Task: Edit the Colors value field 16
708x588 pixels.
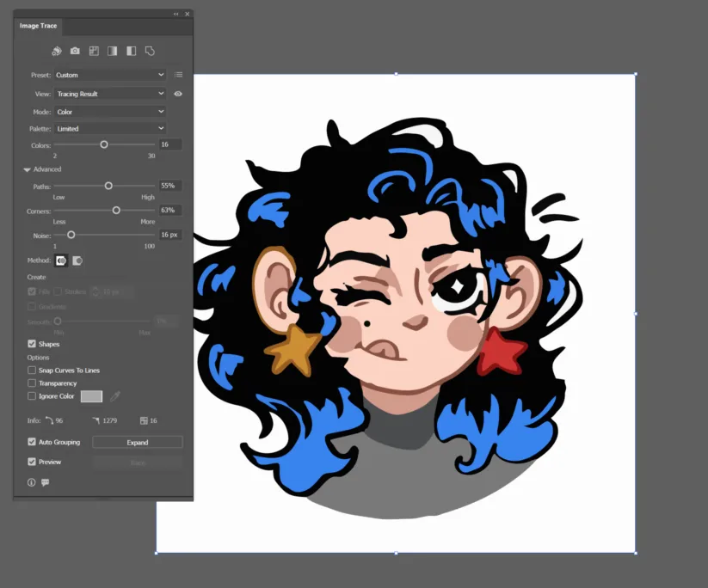Action: point(170,144)
